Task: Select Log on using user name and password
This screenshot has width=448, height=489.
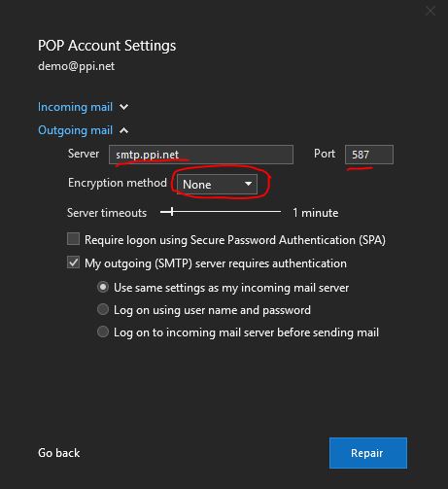Action: (103, 309)
